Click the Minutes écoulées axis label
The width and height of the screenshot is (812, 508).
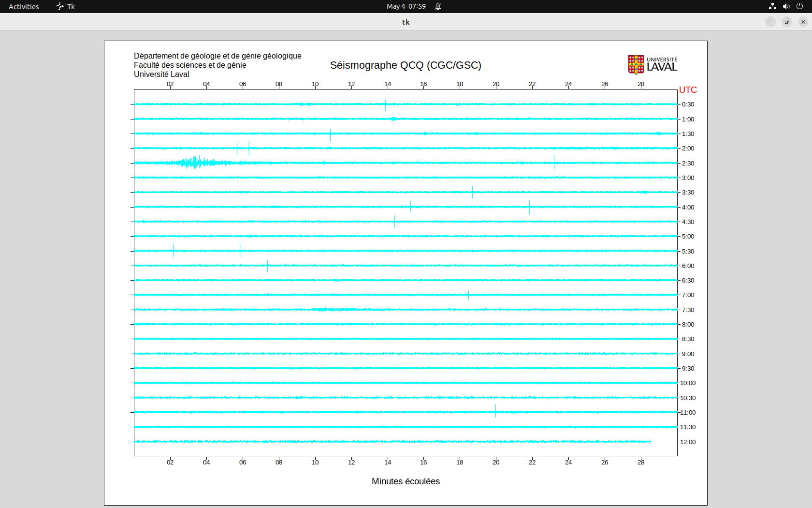click(x=406, y=481)
